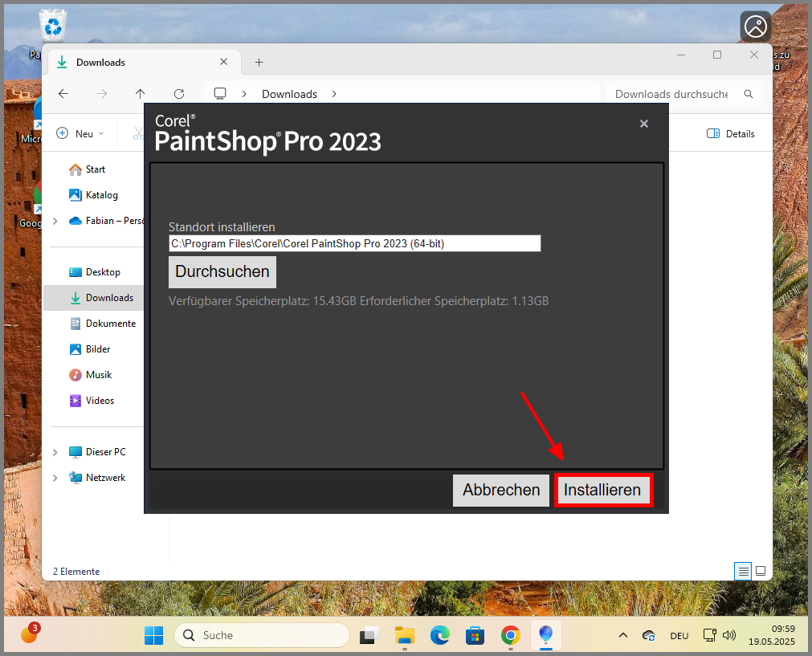Click Installieren to begin installation

[x=603, y=490]
